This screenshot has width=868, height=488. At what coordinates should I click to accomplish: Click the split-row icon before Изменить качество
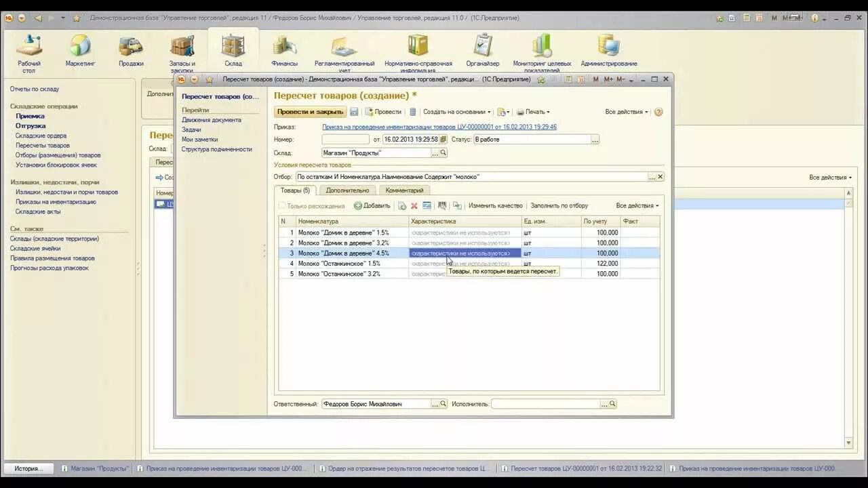coord(457,205)
